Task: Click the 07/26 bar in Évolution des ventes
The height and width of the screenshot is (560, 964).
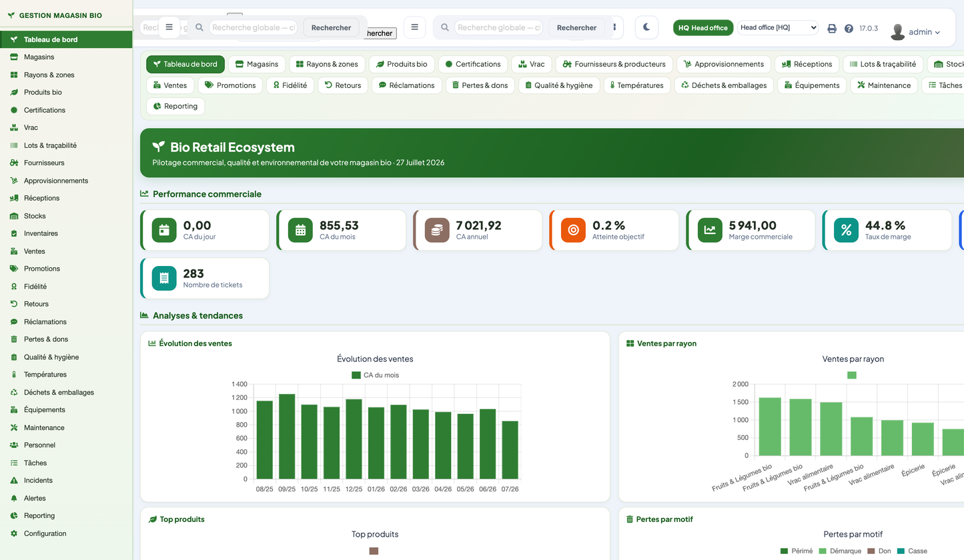Action: click(510, 450)
